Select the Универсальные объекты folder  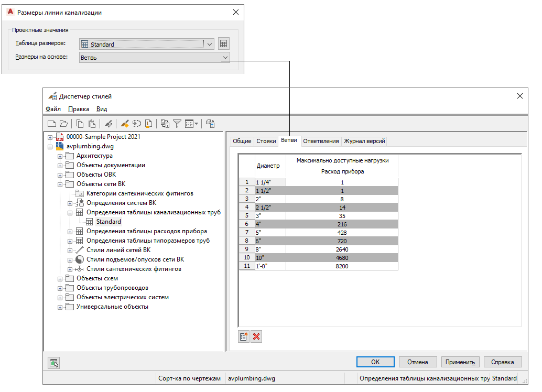[112, 307]
